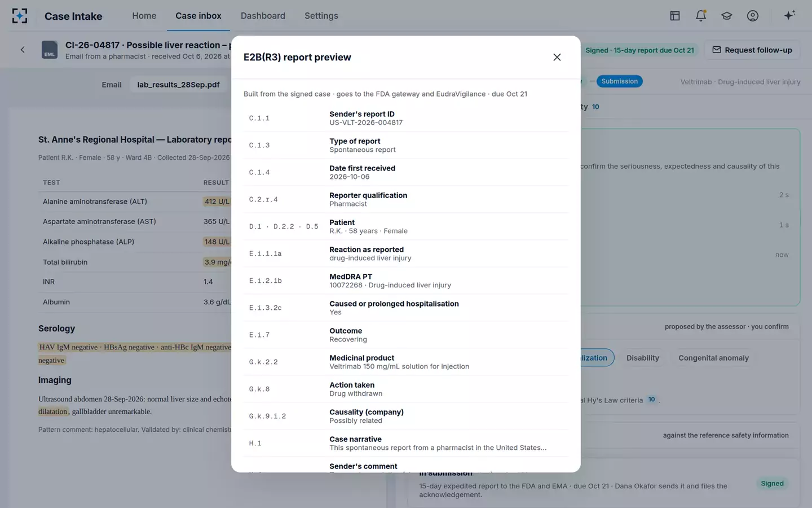
Task: Click the St. Anne's Regional Hospital report title
Action: (x=135, y=139)
